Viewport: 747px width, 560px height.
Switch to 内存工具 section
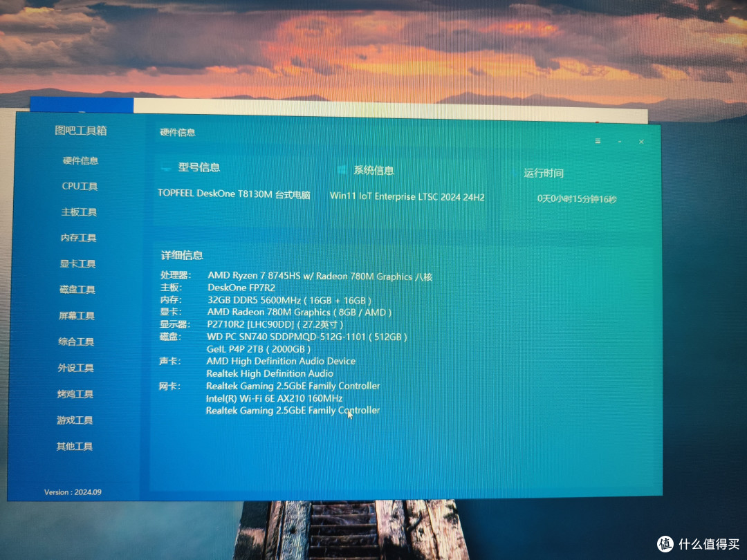pos(79,238)
